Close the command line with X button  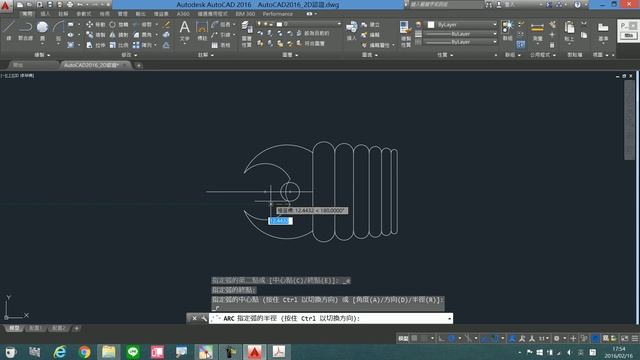click(194, 318)
